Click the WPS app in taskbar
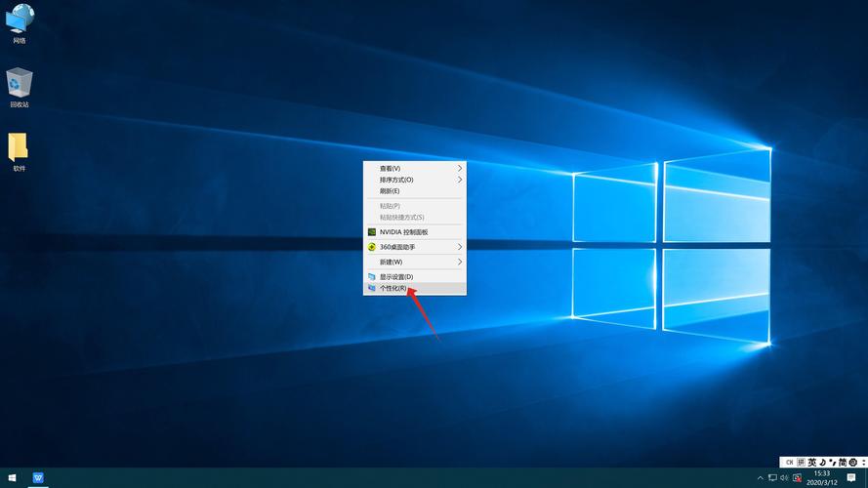868x488 pixels. coord(38,478)
